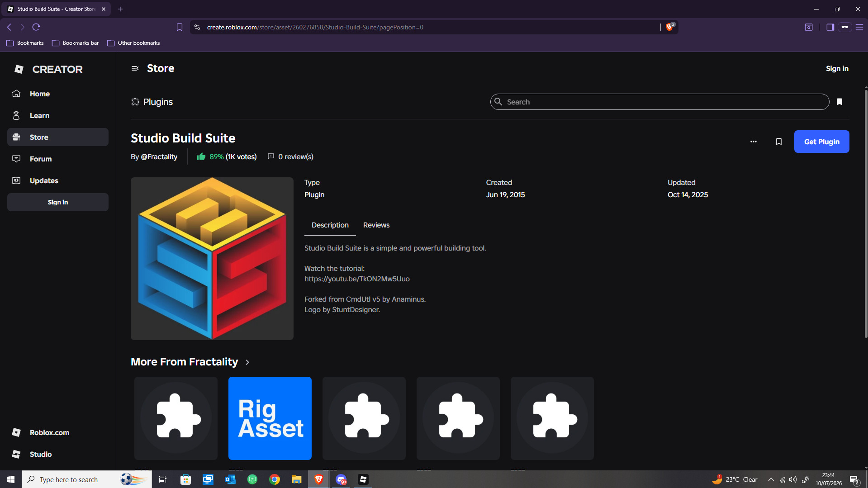868x488 pixels.
Task: Open a new browser tab
Action: (120, 9)
